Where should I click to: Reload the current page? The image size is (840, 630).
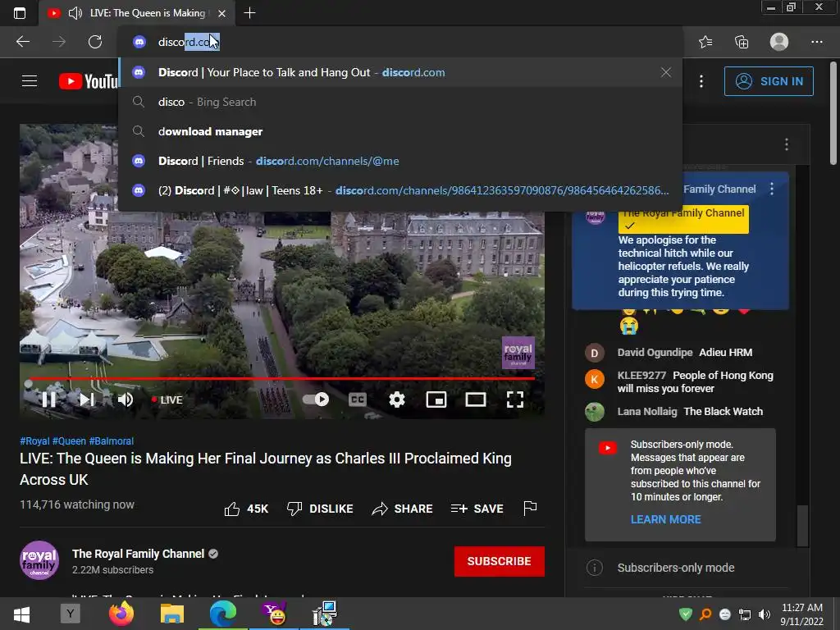95,42
